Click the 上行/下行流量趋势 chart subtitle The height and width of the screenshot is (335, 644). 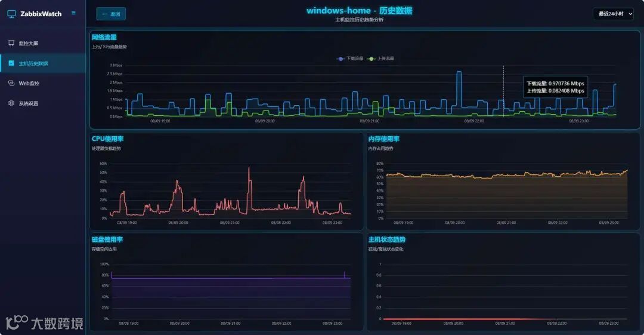(109, 47)
